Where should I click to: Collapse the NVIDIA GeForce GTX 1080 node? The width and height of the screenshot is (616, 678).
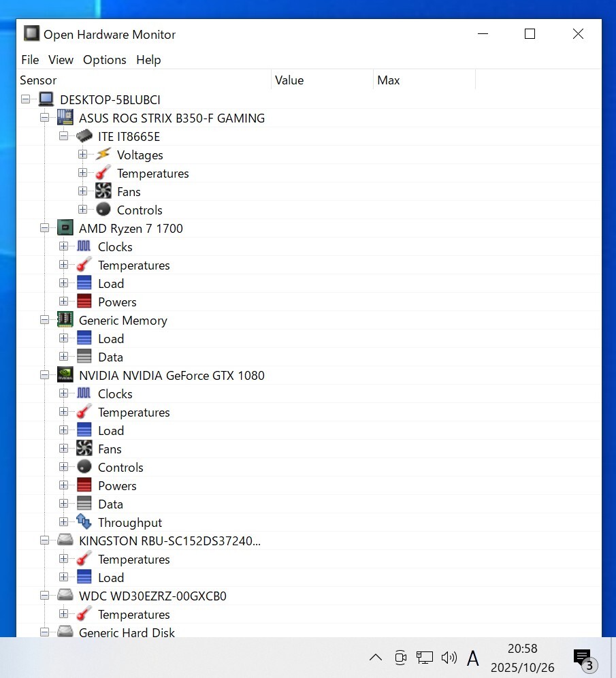[44, 375]
